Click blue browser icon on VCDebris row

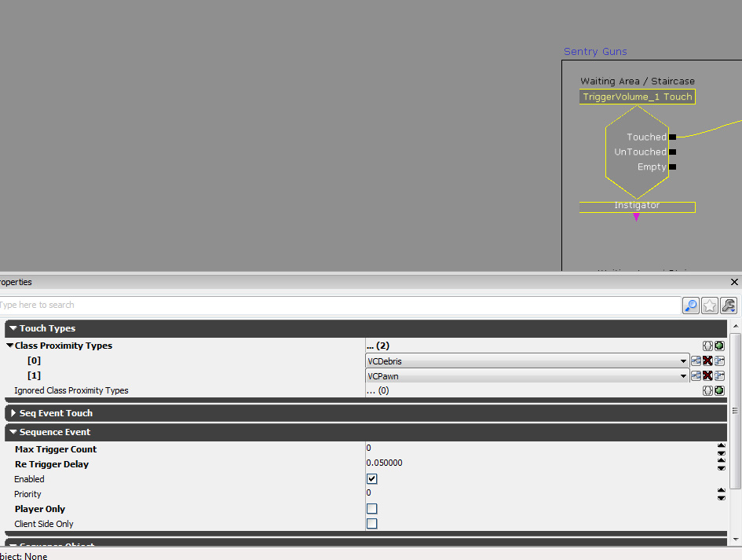[696, 361]
